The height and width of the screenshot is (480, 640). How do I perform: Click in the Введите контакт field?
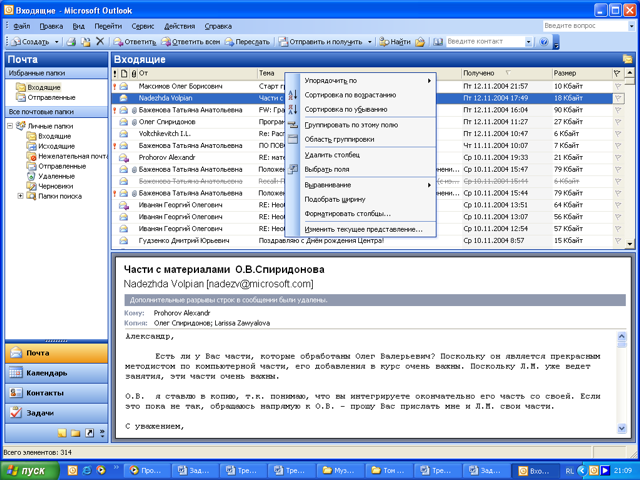pos(485,42)
